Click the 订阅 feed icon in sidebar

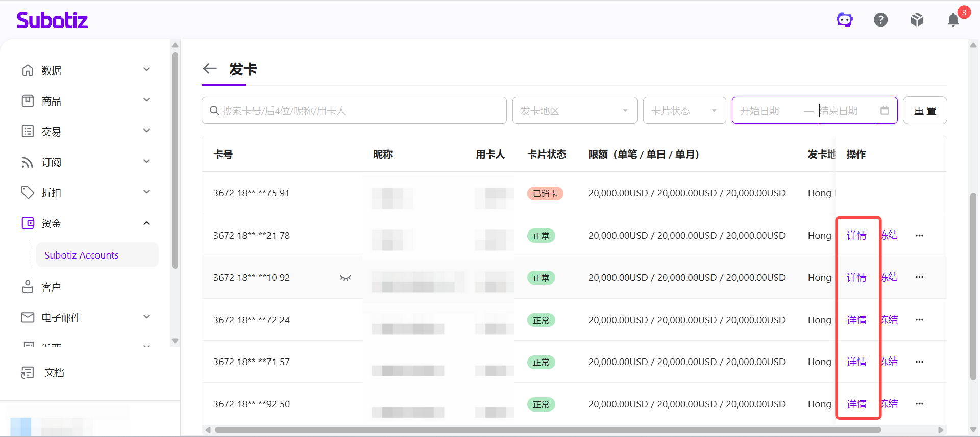click(28, 162)
